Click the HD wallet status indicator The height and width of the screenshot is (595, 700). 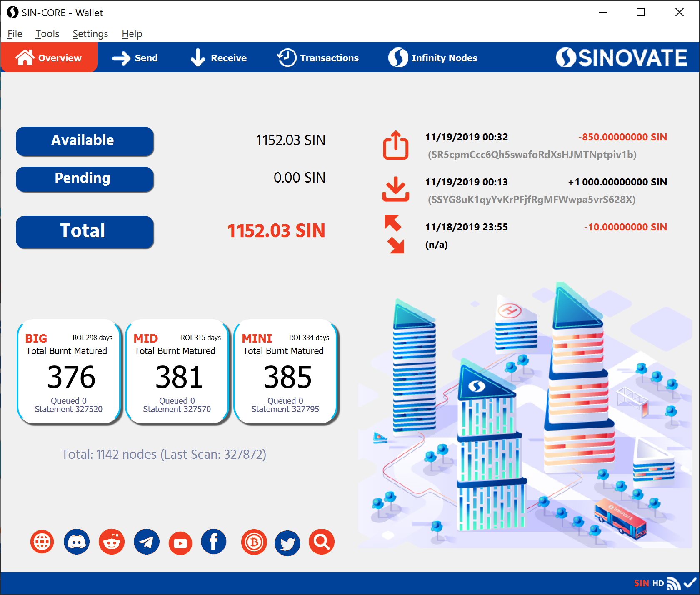tap(658, 583)
